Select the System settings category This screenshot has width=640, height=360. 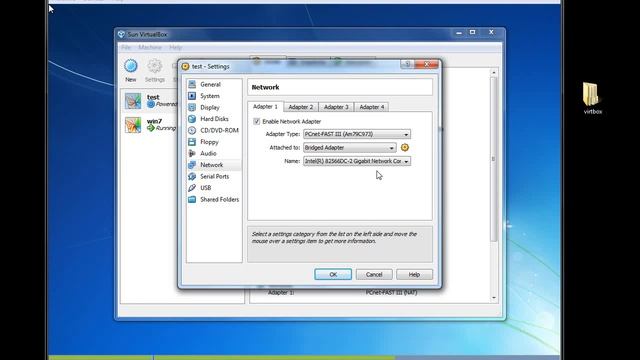pyautogui.click(x=214, y=96)
